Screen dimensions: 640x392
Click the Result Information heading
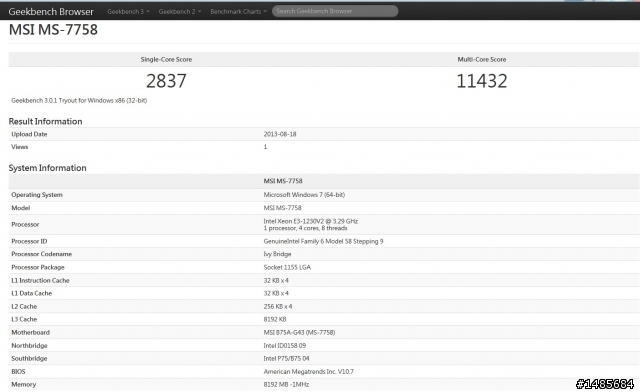pyautogui.click(x=45, y=121)
